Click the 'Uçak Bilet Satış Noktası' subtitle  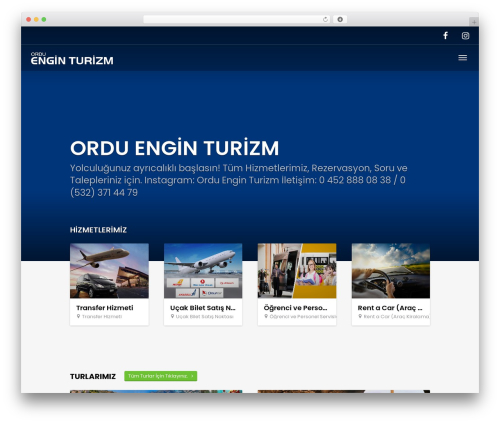click(205, 316)
